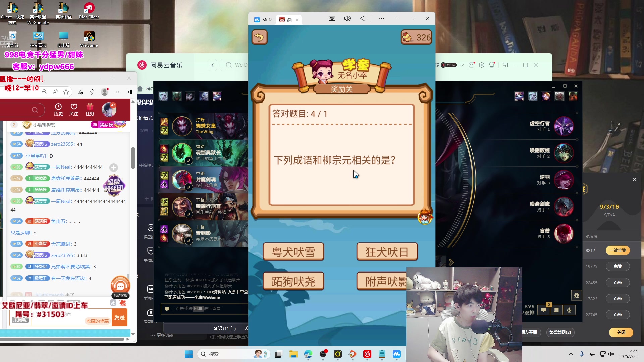Expand NetEase account dropdown arrow
Screen dimensions: 644x362
pos(462,65)
